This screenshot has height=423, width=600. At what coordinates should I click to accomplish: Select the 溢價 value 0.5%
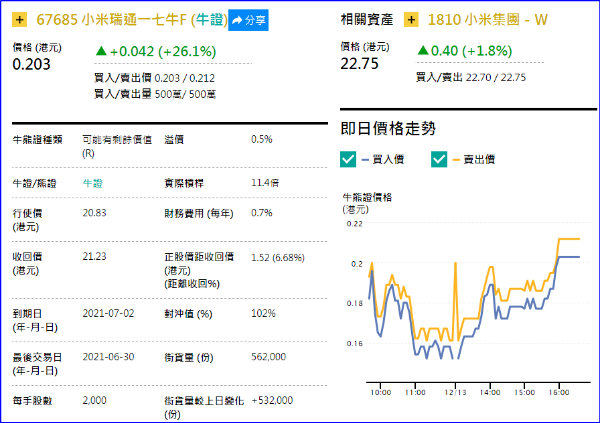coord(262,139)
